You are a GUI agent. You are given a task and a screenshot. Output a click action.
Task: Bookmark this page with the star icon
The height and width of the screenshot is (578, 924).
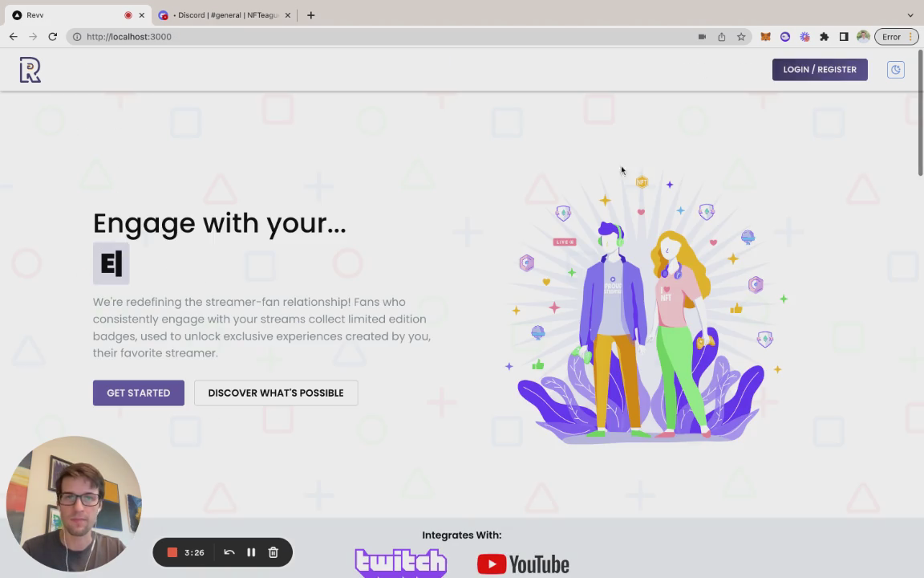click(x=741, y=37)
